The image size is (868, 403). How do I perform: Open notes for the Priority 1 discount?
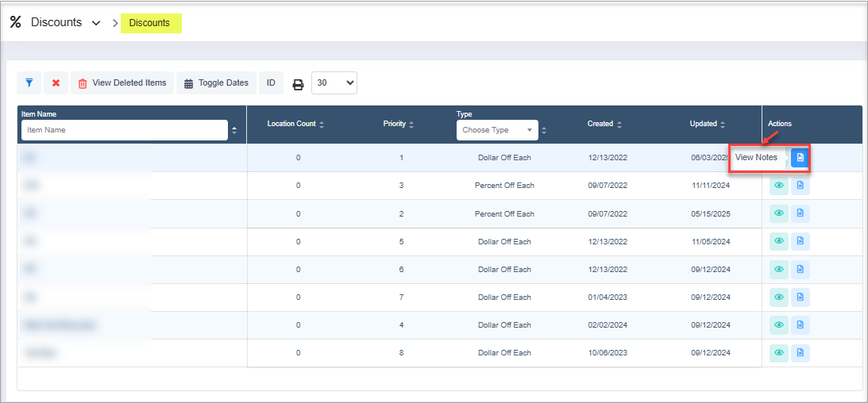[x=800, y=158]
